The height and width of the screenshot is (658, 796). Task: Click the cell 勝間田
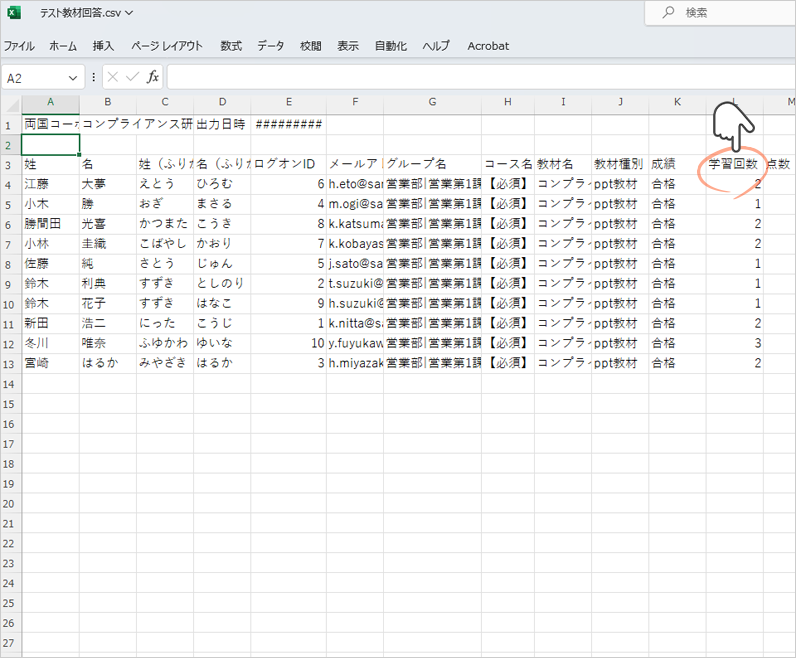tap(50, 224)
